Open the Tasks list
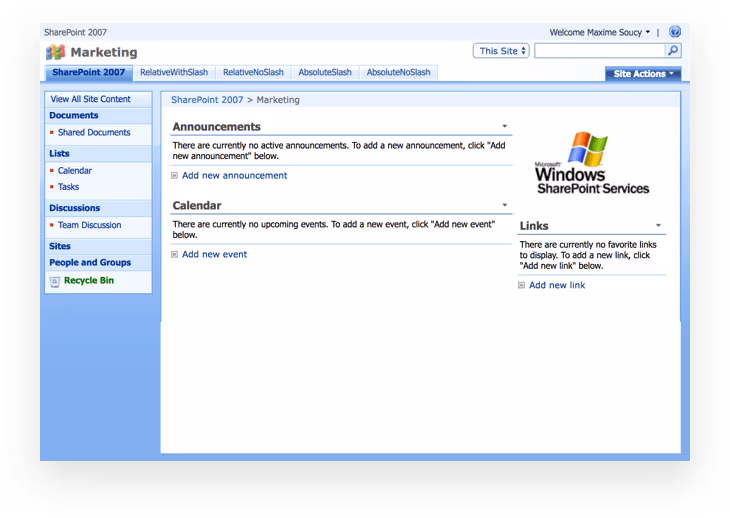Screen dimensions: 730x518 68,187
